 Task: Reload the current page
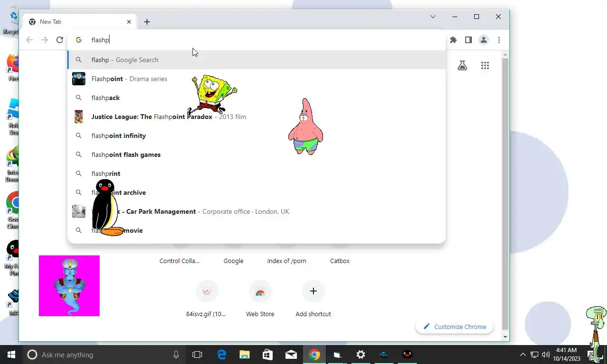[60, 40]
